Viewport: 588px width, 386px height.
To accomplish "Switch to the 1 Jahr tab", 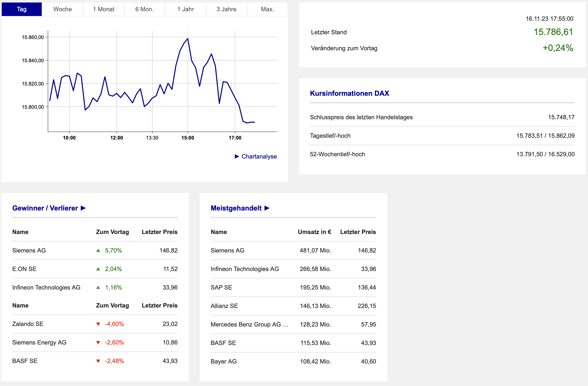I will coord(186,9).
